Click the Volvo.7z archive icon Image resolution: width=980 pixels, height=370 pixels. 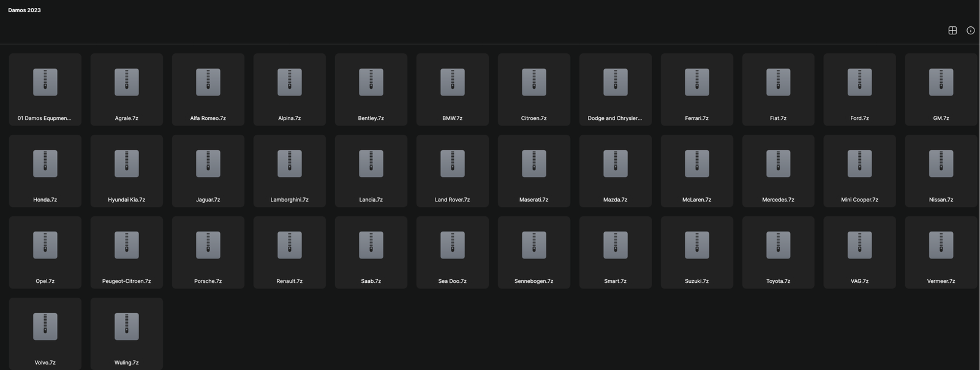[45, 327]
